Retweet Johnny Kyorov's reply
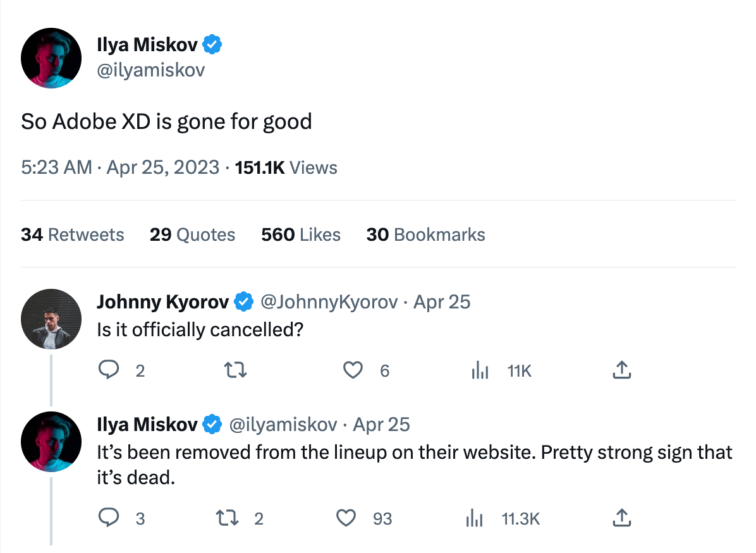Screen dimensions: 756x553 [x=236, y=370]
